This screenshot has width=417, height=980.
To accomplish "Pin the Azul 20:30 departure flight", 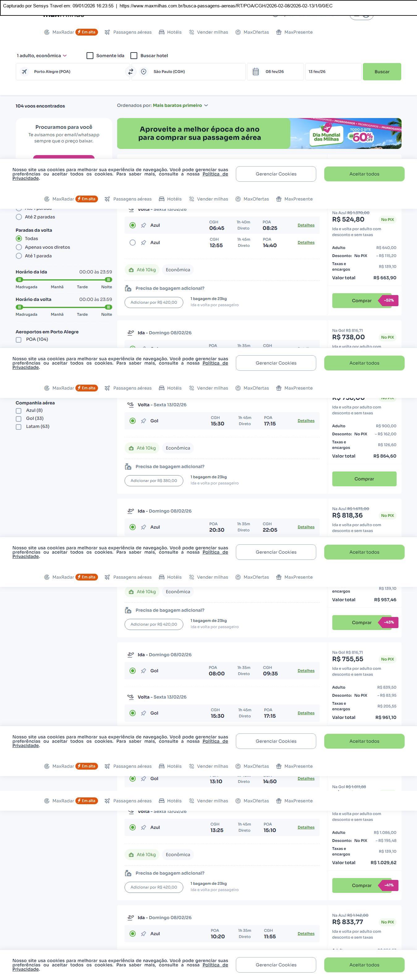I will [143, 527].
